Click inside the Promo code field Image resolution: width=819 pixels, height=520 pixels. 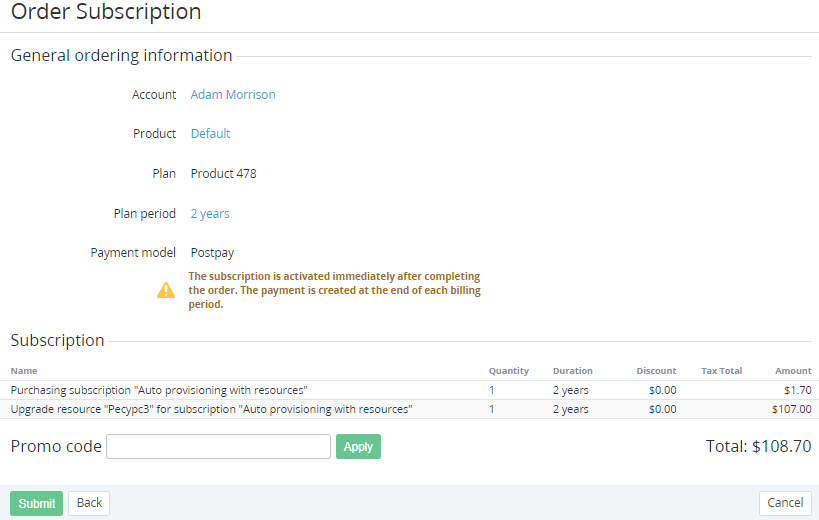pyautogui.click(x=218, y=446)
